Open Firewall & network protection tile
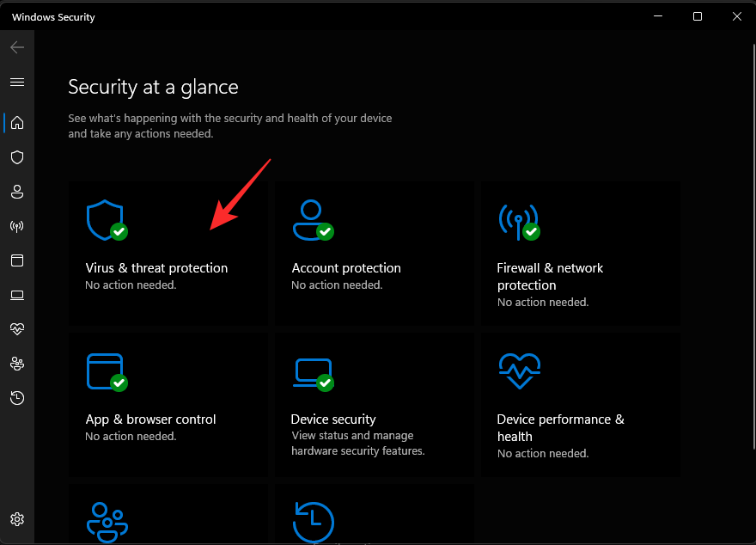The image size is (756, 545). [577, 253]
